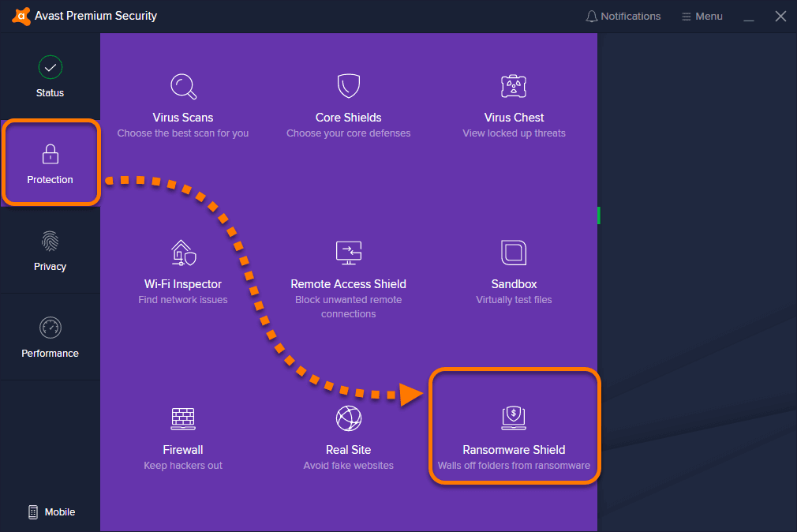Click "Keep hackers out" text

[183, 466]
